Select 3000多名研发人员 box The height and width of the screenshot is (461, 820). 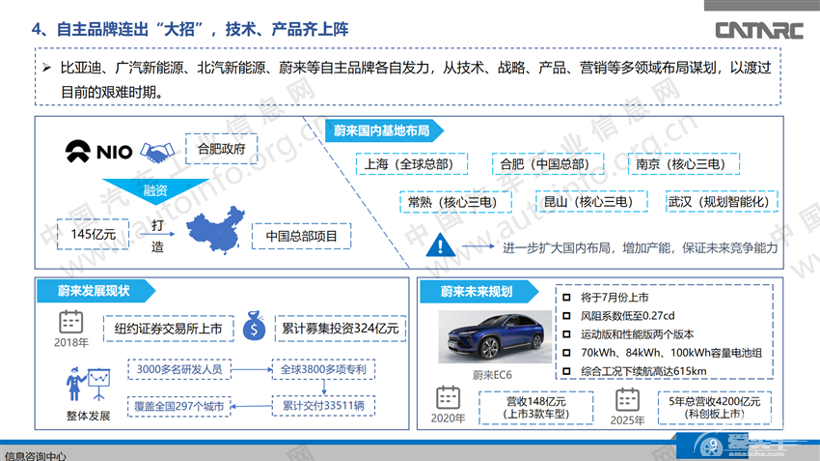pos(179,370)
